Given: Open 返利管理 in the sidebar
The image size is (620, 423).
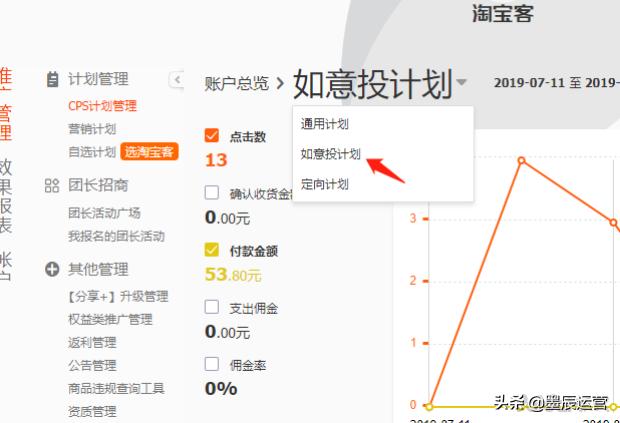Looking at the screenshot, I should coord(92,342).
